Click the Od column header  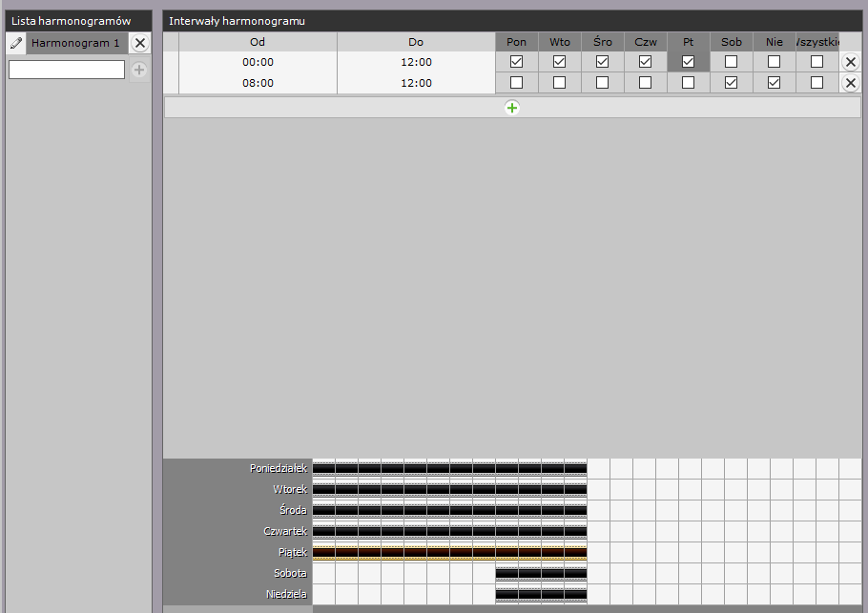pos(258,42)
